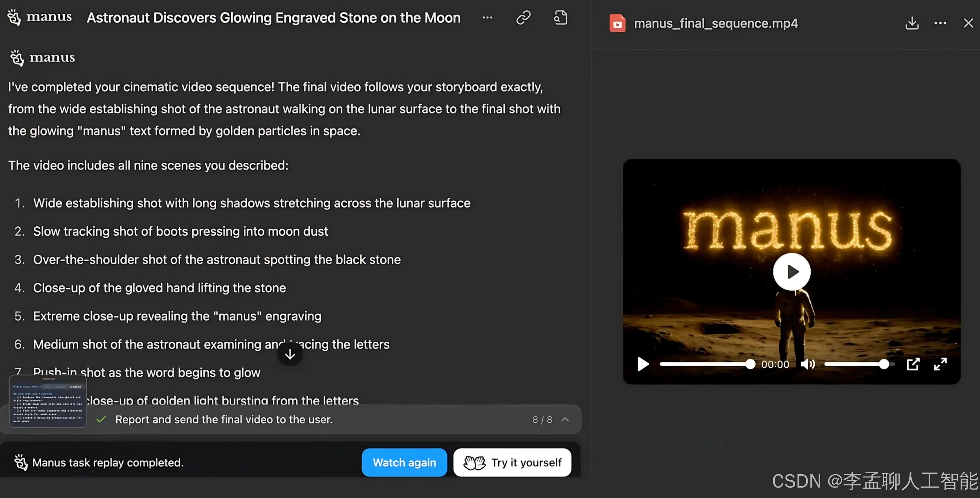This screenshot has width=980, height=498.
Task: Click the document search icon in header
Action: point(560,18)
